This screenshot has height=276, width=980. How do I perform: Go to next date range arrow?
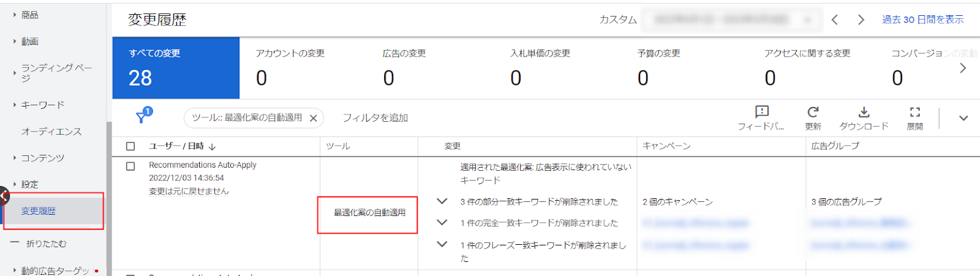[x=861, y=20]
